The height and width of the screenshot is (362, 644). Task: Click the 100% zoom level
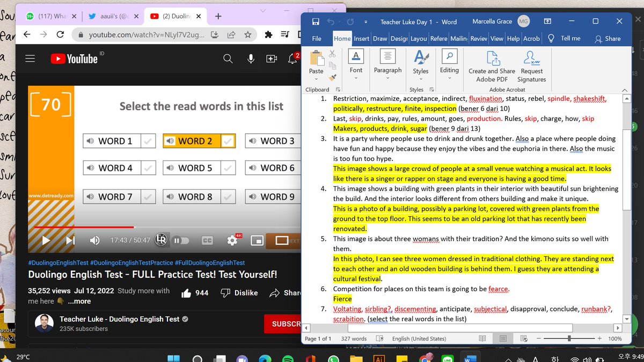(x=615, y=339)
